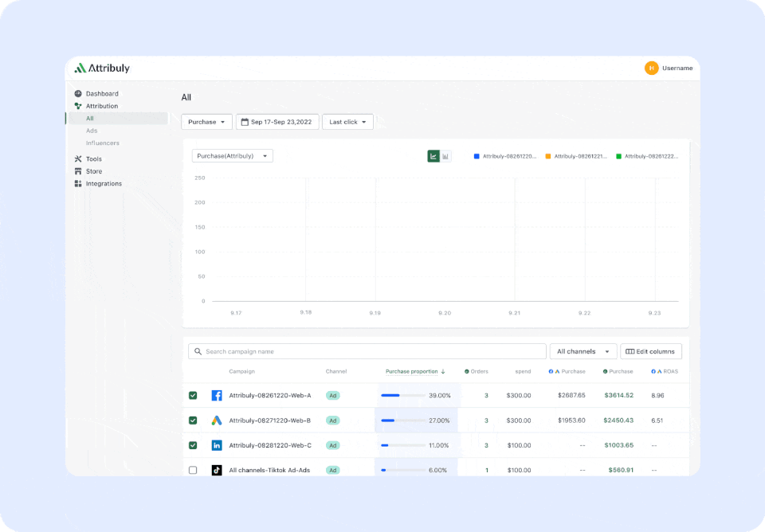Viewport: 765px width, 532px height.
Task: Click the Attribuly logo
Action: tap(102, 68)
